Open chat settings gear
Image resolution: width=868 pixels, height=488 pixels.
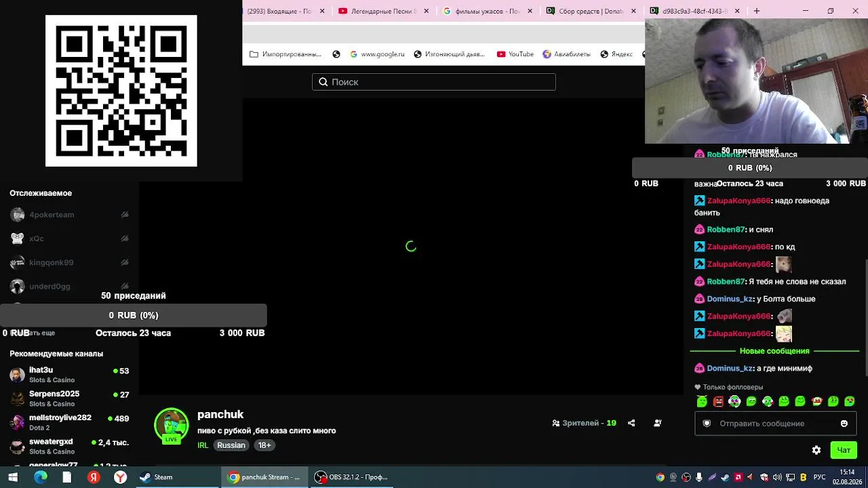tap(816, 450)
